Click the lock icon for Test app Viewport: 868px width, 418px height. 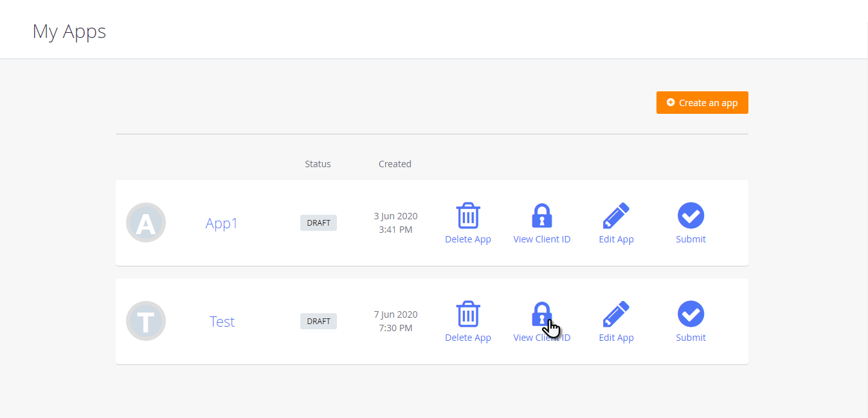pos(541,313)
